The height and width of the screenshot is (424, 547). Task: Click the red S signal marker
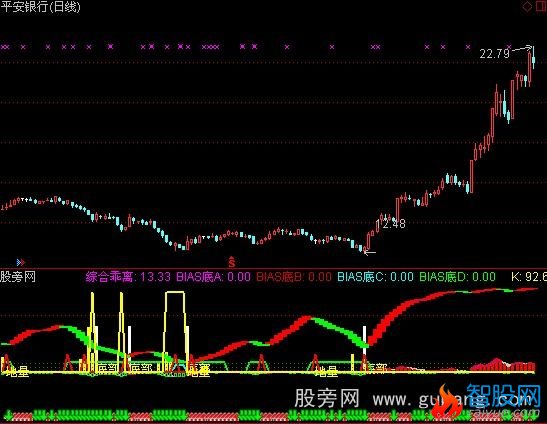(x=232, y=261)
